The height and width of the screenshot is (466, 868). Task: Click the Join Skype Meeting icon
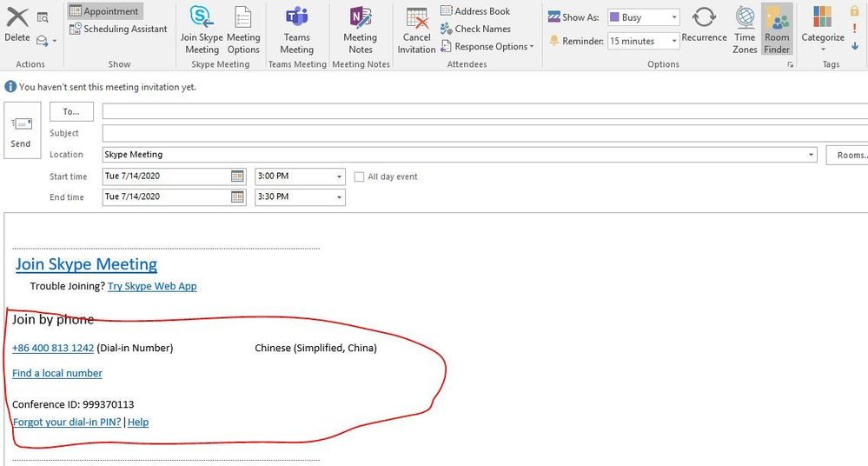[202, 30]
